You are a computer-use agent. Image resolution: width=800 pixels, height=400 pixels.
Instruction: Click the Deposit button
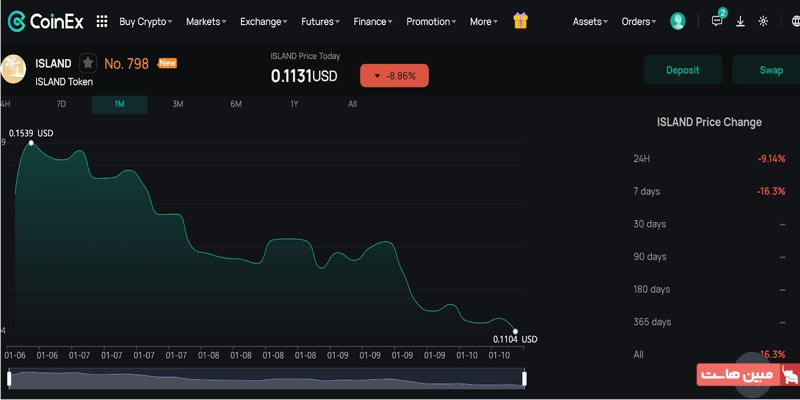(x=683, y=70)
